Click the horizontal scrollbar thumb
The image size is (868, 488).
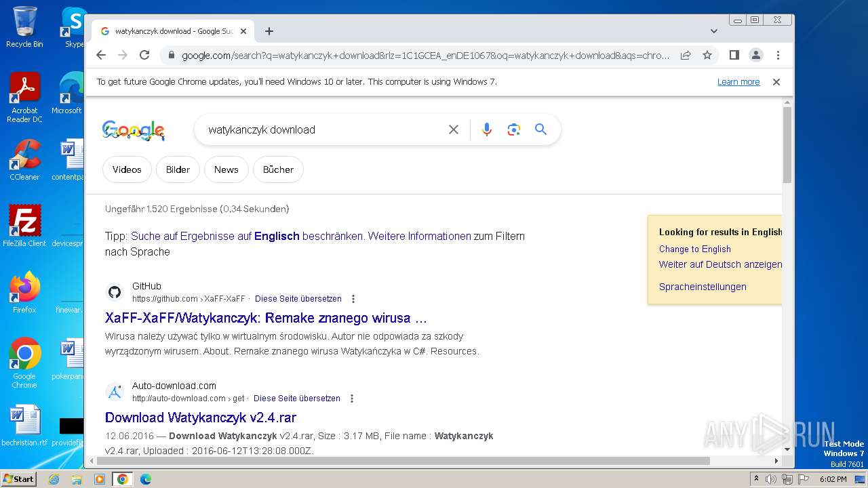click(403, 461)
